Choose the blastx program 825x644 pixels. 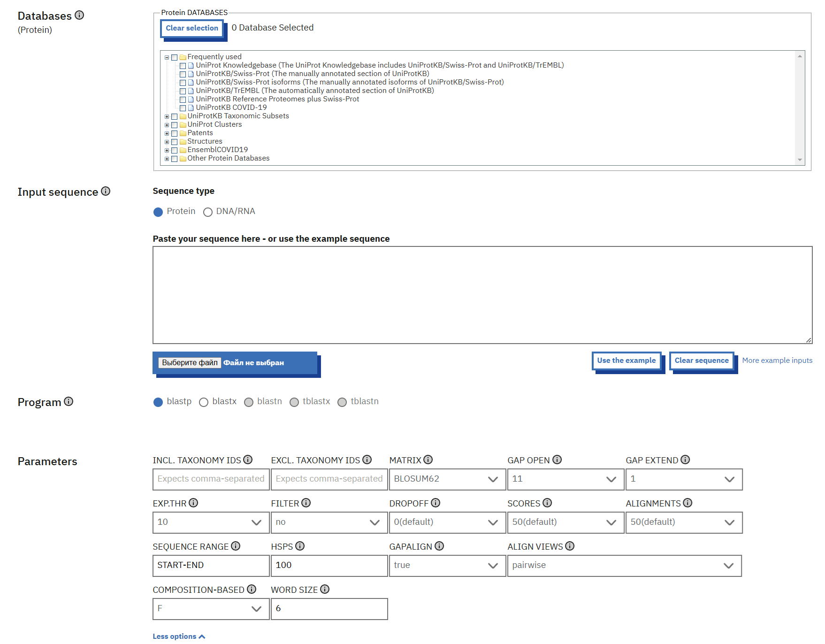click(204, 402)
